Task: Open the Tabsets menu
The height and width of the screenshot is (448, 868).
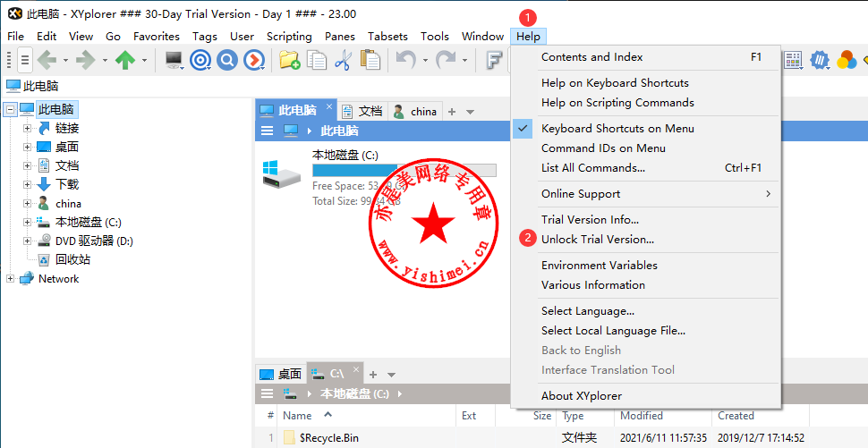Action: [387, 37]
